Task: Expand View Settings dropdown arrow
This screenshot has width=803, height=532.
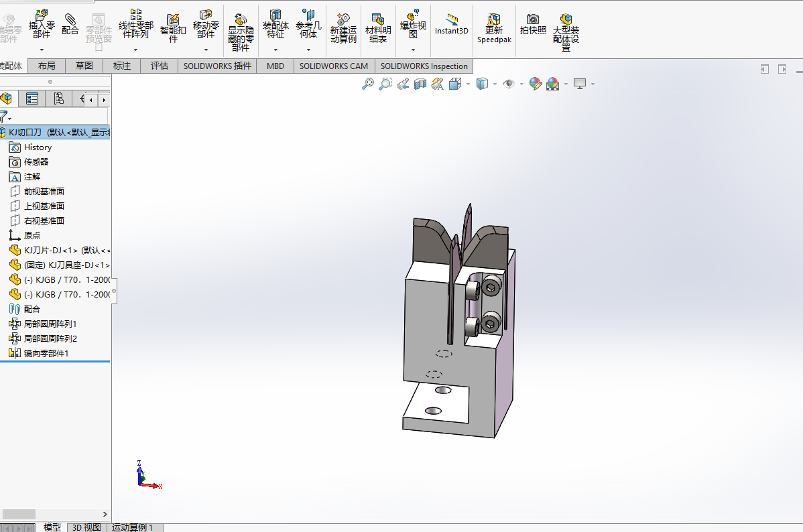Action: point(593,84)
